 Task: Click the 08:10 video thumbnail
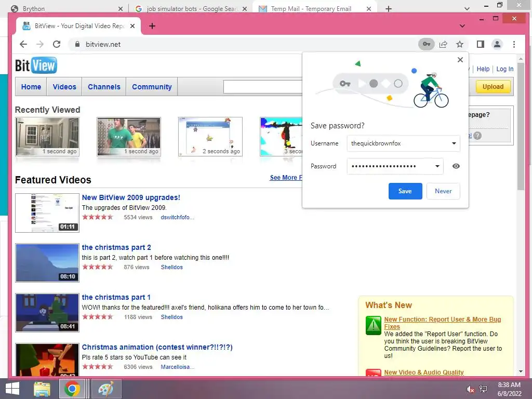47,262
